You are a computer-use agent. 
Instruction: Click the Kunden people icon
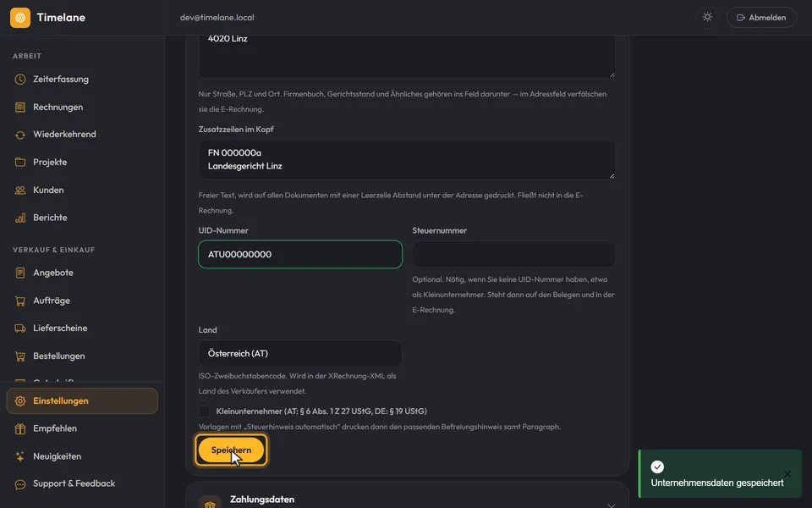20,190
